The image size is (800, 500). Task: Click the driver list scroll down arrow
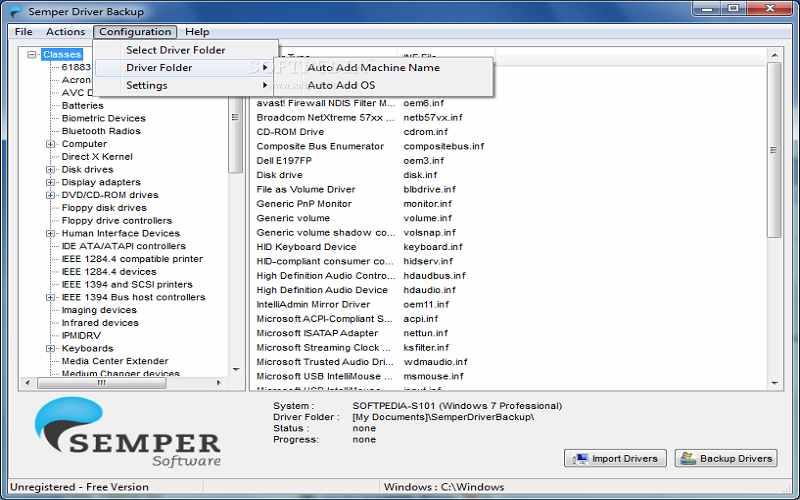pos(774,382)
